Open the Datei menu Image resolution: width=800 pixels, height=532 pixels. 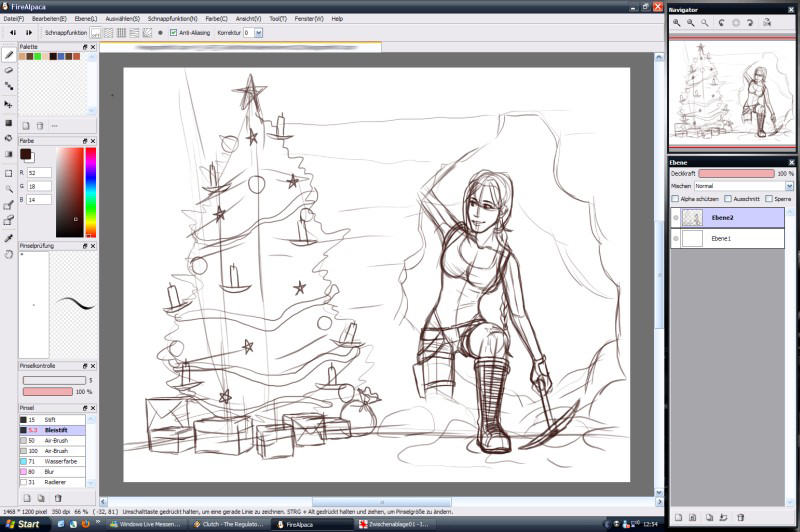tap(14, 19)
